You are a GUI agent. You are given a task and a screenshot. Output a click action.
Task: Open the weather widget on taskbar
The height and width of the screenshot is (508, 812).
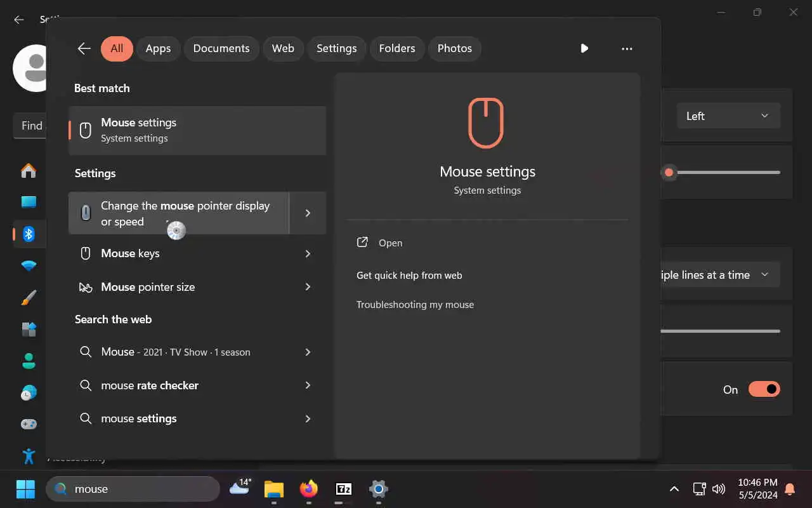coord(240,488)
